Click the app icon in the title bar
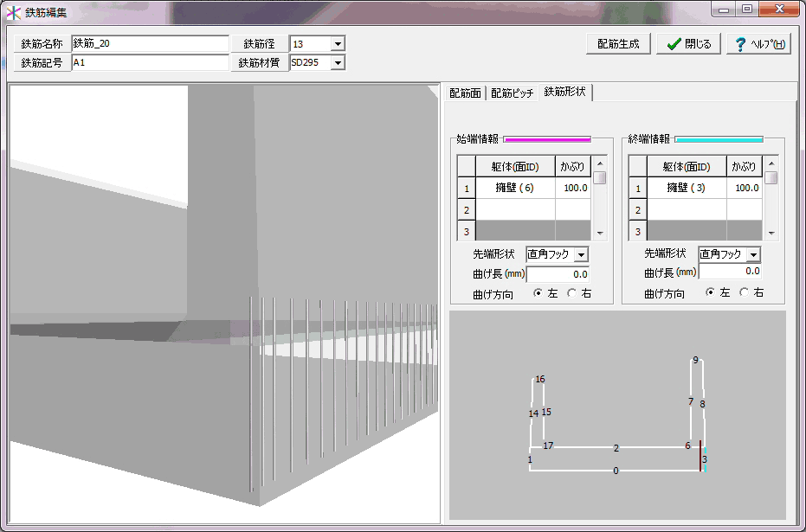This screenshot has height=532, width=806. tap(13, 12)
